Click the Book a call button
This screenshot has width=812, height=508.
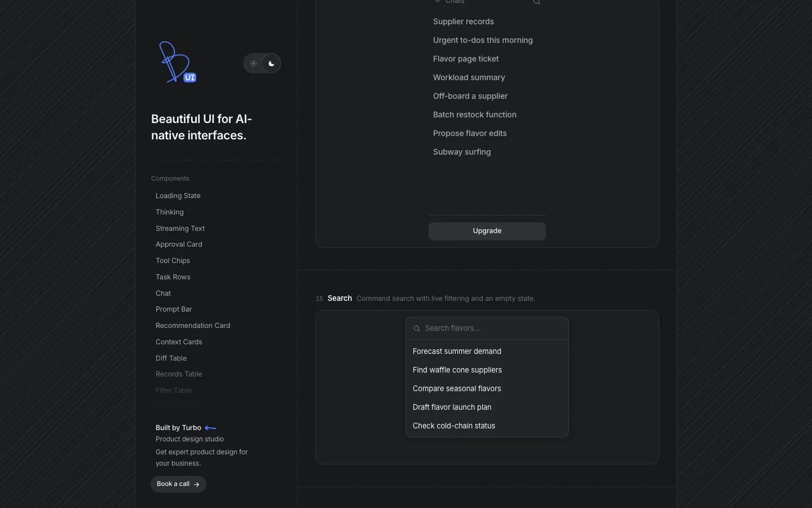[178, 484]
